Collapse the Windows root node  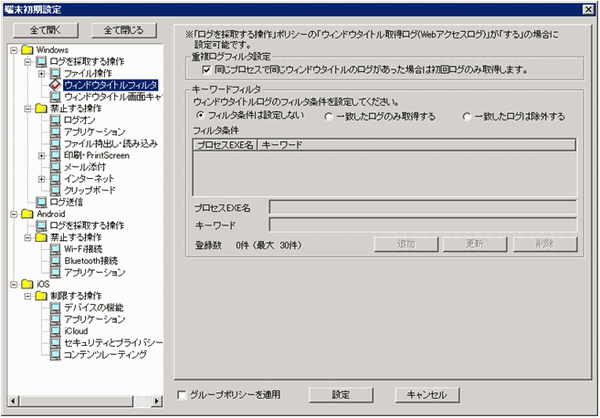coord(14,50)
